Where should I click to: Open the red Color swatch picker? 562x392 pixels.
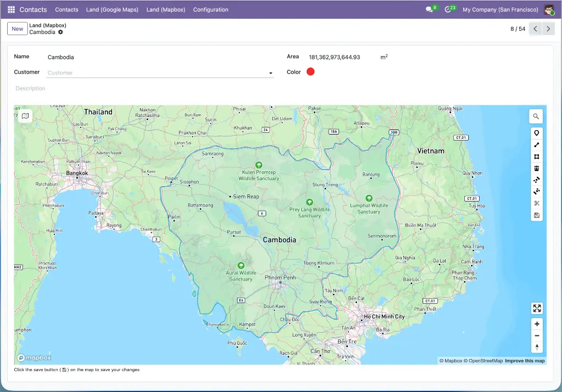[x=311, y=72]
